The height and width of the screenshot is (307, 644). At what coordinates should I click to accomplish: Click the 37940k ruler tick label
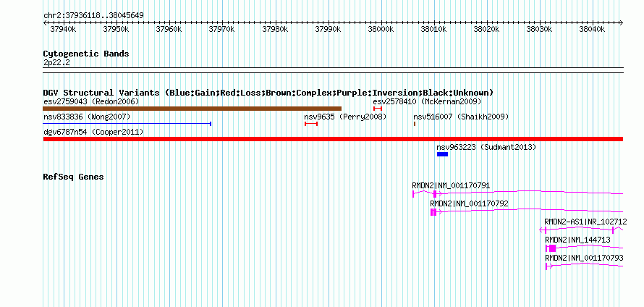point(63,29)
